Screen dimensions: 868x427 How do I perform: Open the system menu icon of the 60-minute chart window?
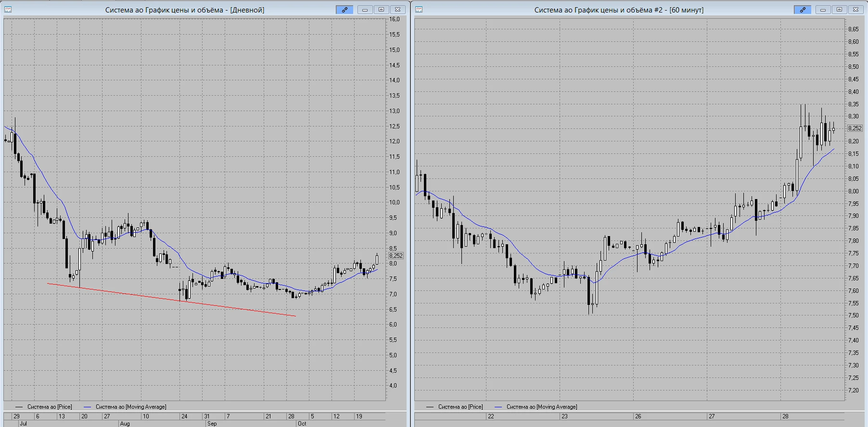(x=419, y=10)
